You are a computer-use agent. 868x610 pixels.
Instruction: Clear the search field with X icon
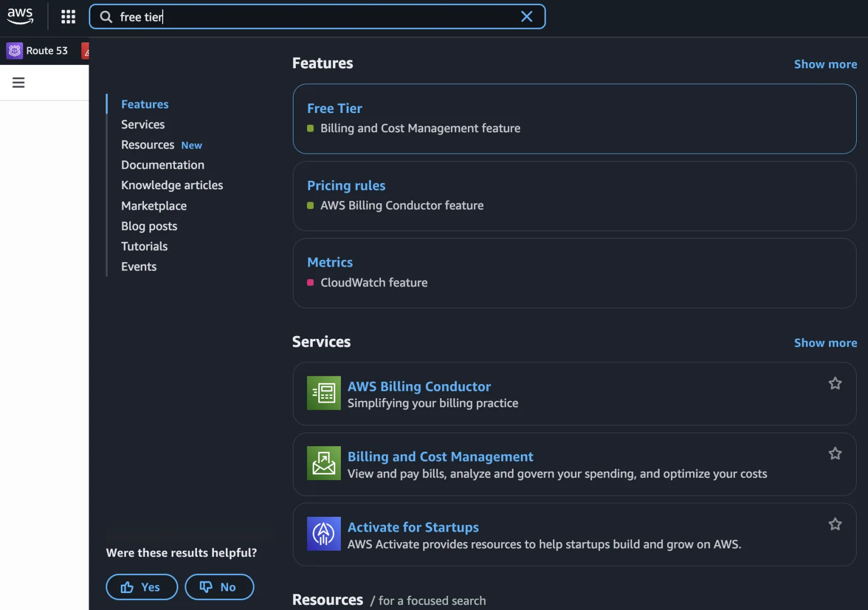527,16
